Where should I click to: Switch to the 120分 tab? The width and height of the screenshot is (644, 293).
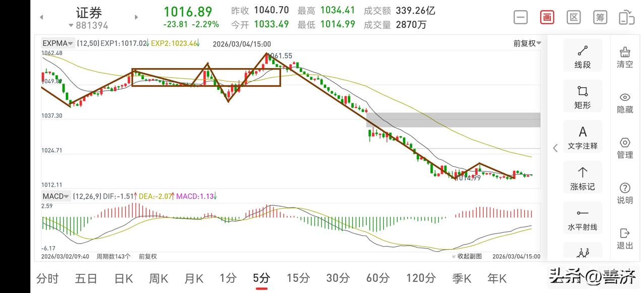coord(421,278)
